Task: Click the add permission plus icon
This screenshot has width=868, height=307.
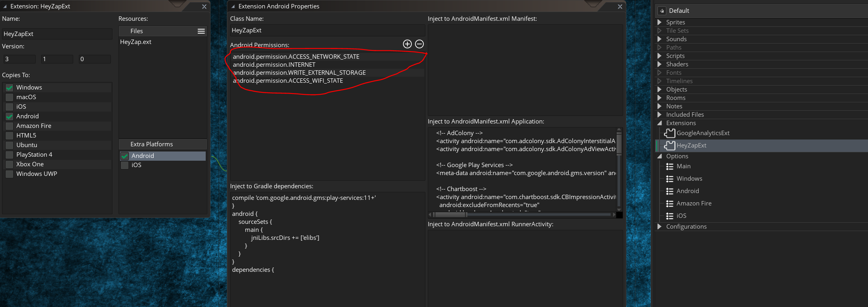Action: click(407, 44)
